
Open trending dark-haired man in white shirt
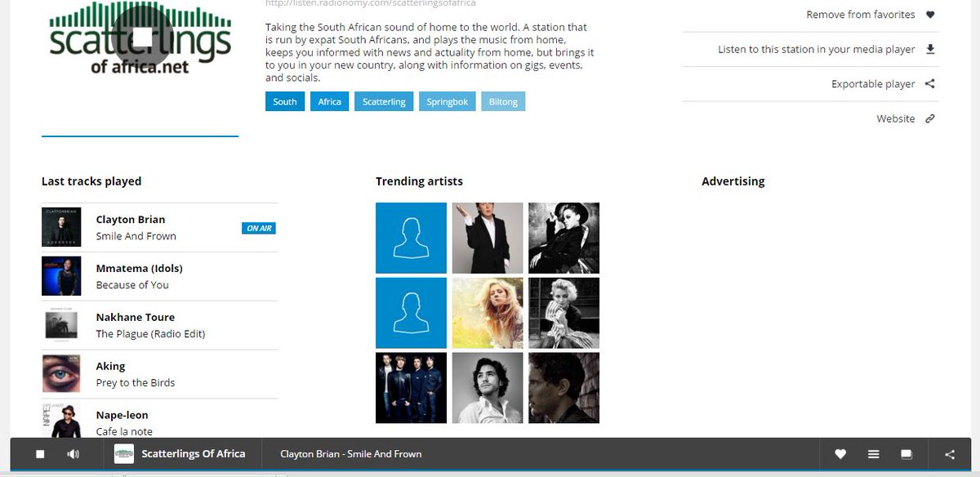click(x=488, y=388)
